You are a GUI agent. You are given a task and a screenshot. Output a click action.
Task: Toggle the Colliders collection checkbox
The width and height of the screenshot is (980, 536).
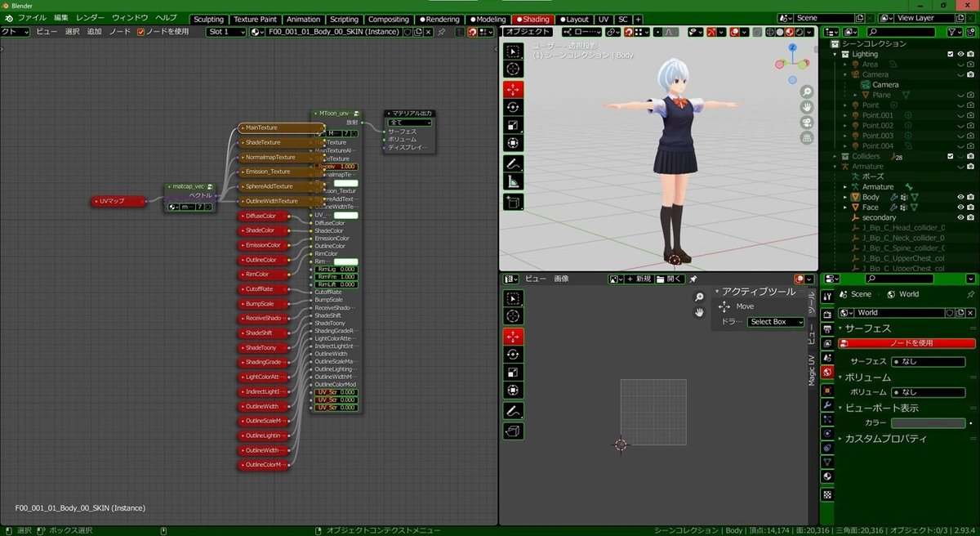(950, 156)
